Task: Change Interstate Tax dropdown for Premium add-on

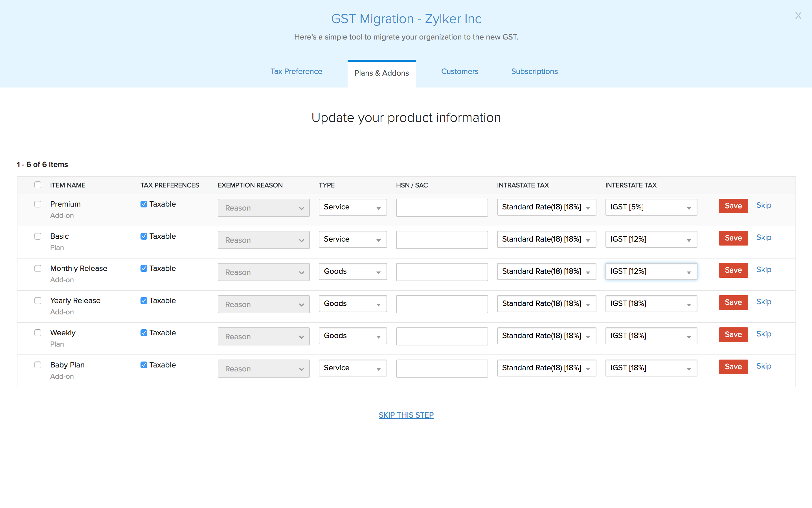Action: pyautogui.click(x=651, y=207)
